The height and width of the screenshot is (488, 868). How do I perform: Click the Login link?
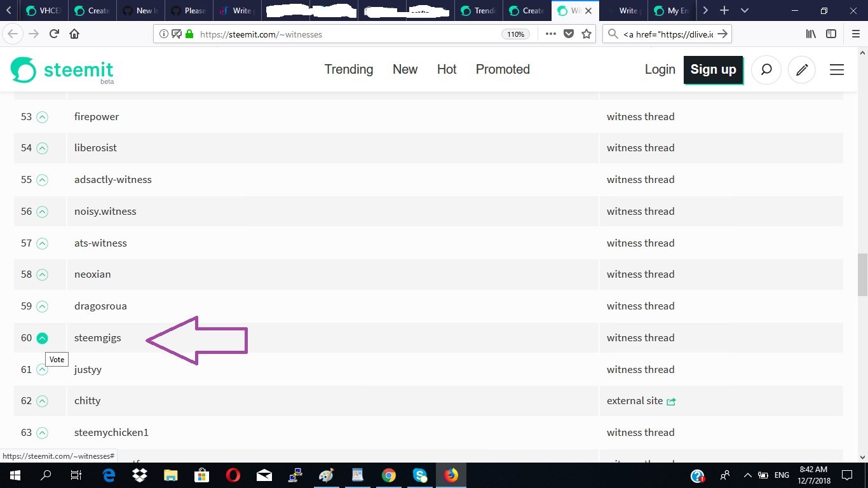coord(660,70)
